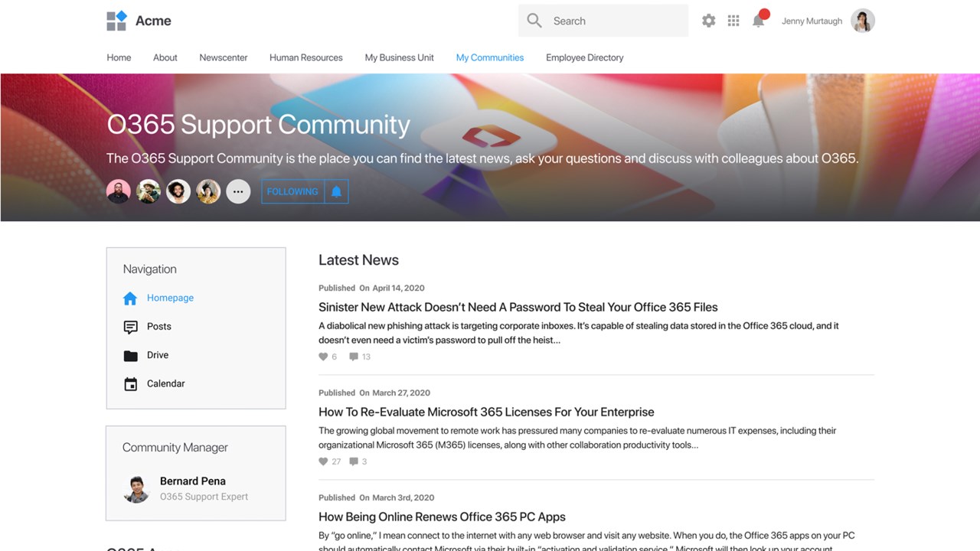Click the Posts message icon
980x551 pixels.
(131, 327)
